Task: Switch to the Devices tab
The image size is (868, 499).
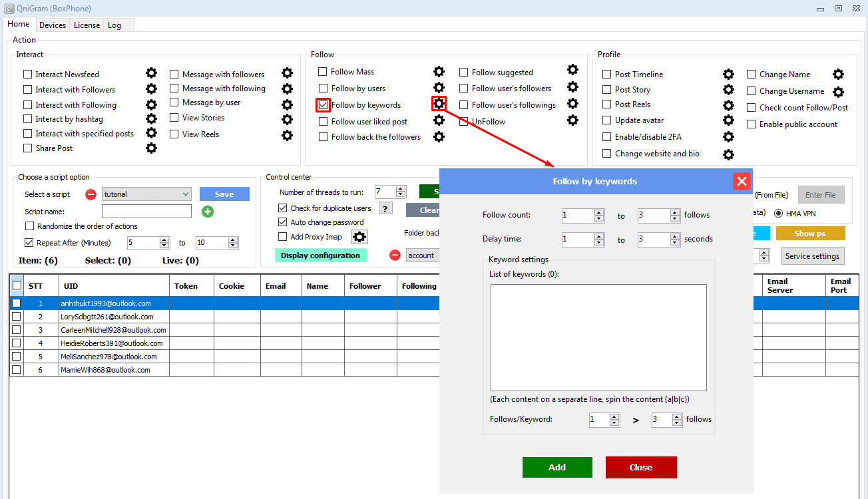Action: [53, 25]
